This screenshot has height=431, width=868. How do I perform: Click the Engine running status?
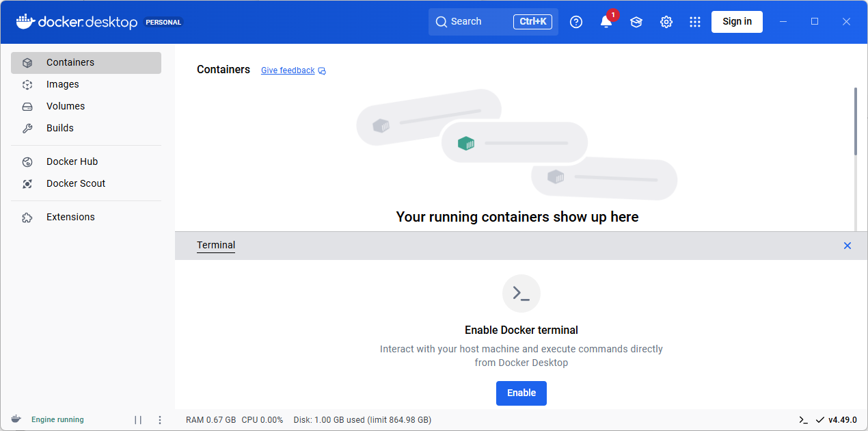57,420
